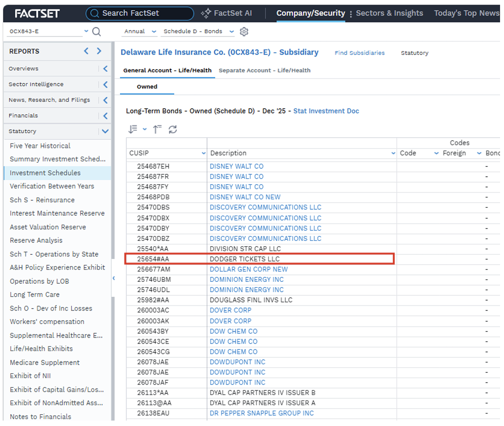Collapse the Statutory section
This screenshot has width=504, height=426.
tap(105, 131)
